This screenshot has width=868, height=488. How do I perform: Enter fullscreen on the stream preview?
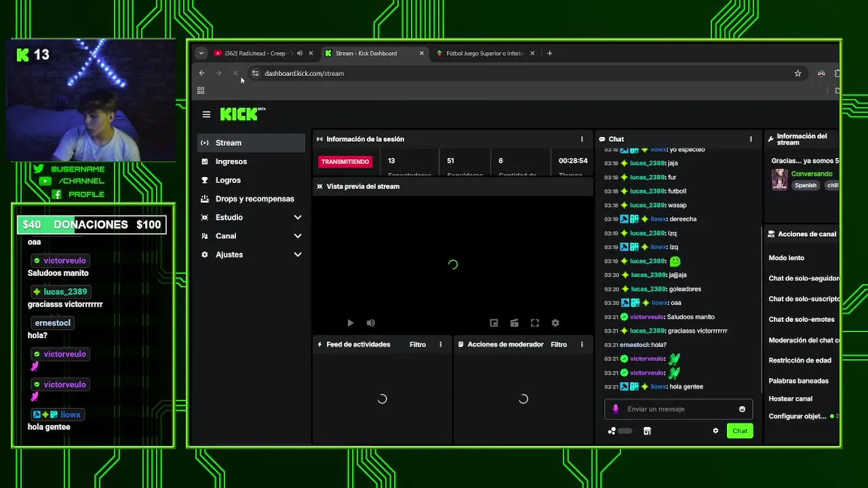point(534,323)
